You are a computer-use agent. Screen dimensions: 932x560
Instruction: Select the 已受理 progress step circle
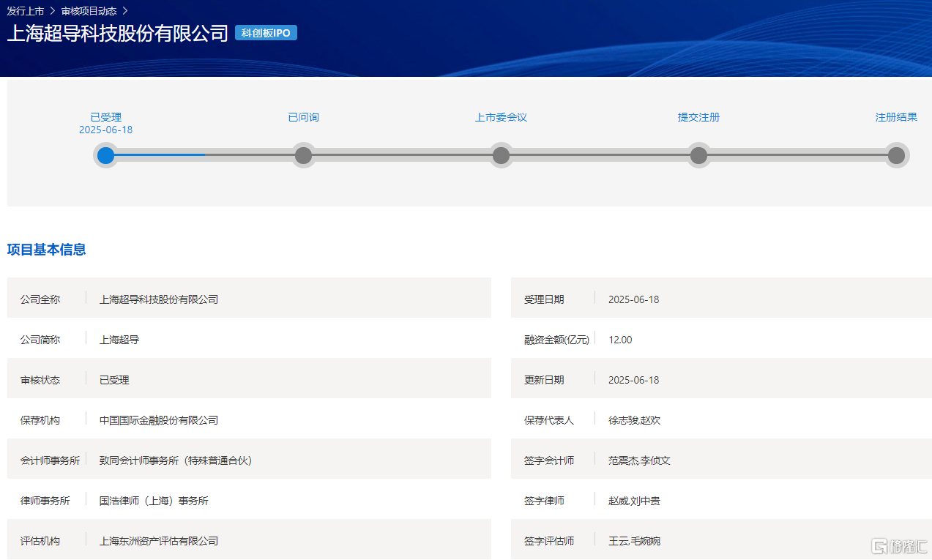(106, 155)
